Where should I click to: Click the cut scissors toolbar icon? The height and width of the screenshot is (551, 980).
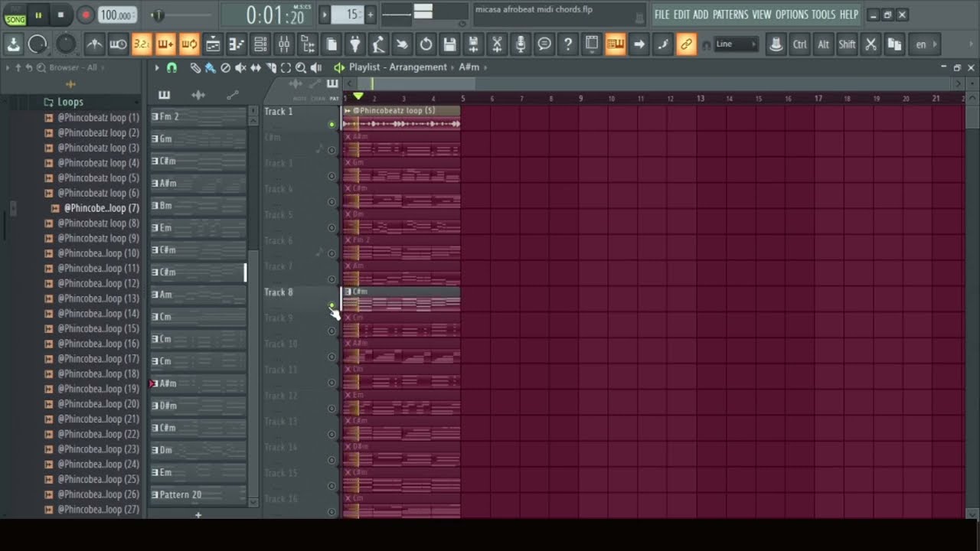coord(871,44)
